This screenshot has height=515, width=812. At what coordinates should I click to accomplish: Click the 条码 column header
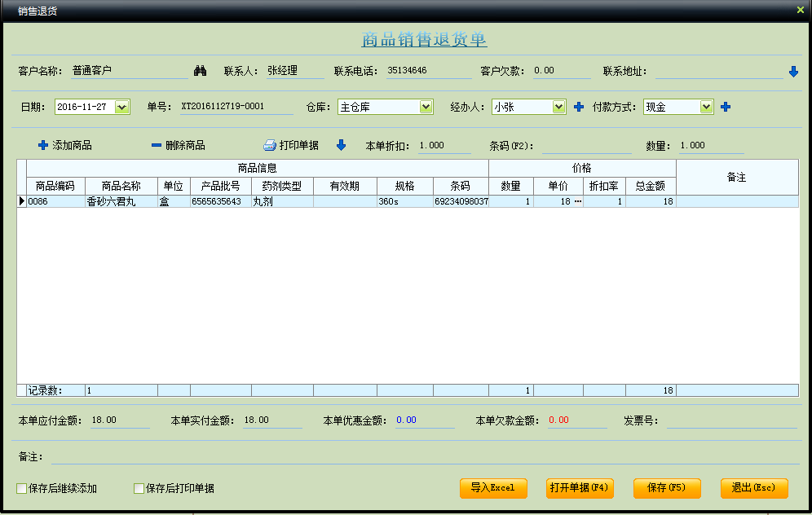pyautogui.click(x=461, y=186)
